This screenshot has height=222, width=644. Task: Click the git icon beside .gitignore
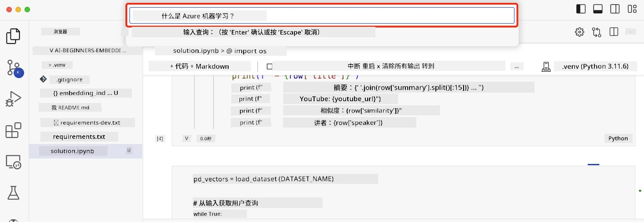click(44, 79)
